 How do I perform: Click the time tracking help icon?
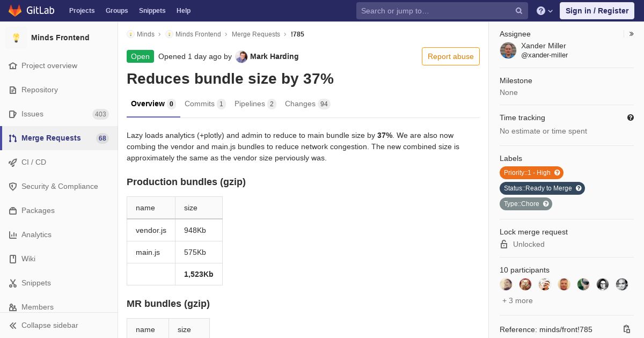(x=631, y=117)
